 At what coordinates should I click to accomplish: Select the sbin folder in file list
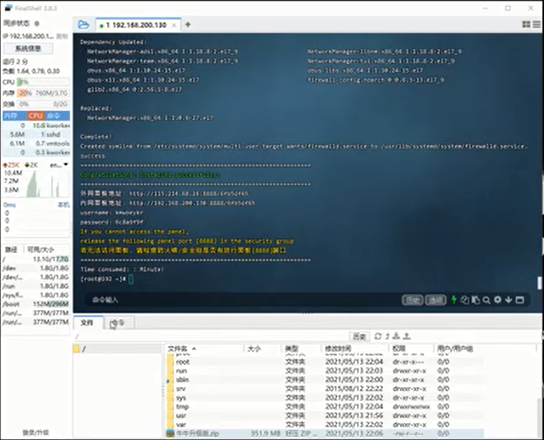tap(324, 380)
